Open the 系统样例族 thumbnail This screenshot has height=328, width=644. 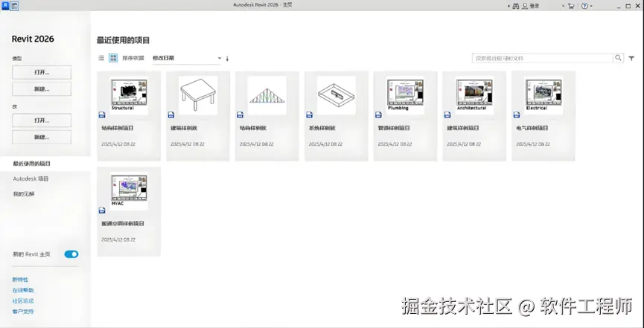pyautogui.click(x=337, y=95)
